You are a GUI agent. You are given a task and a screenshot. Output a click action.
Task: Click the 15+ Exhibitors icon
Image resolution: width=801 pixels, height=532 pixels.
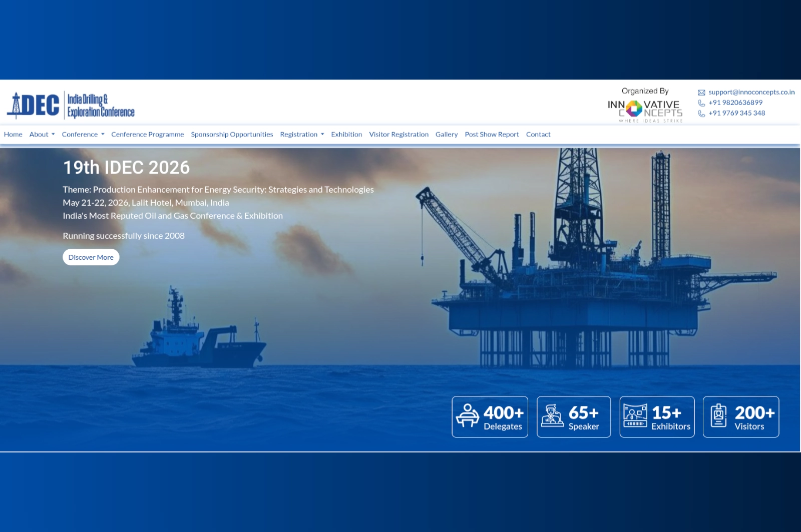pos(635,416)
